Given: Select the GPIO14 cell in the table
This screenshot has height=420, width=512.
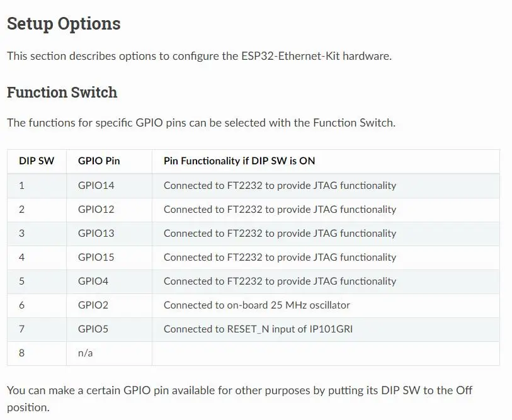Looking at the screenshot, I should pos(96,186).
